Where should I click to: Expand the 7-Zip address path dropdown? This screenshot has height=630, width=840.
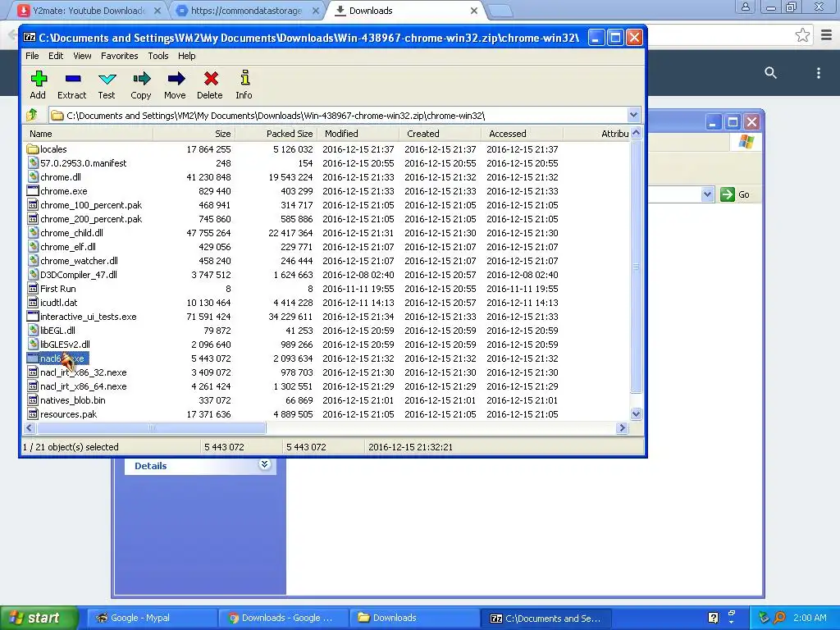coord(633,115)
